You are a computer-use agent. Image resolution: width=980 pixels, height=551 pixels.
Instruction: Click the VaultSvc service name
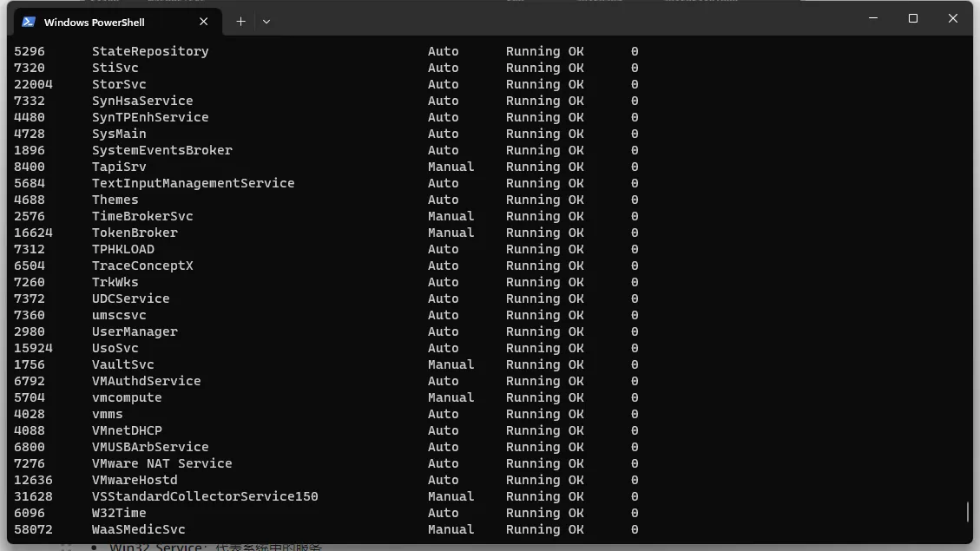123,364
